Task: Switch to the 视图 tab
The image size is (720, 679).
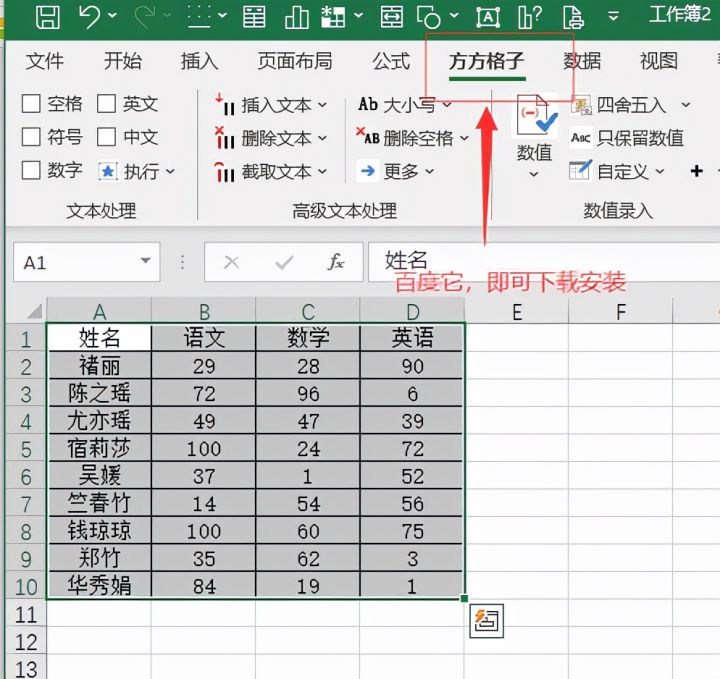Action: click(x=659, y=61)
